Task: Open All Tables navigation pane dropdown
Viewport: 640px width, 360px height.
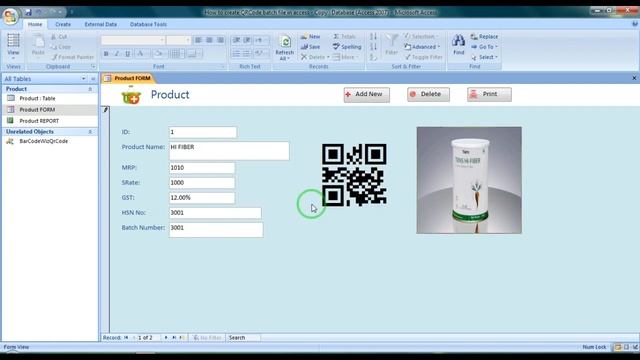Action: click(84, 79)
